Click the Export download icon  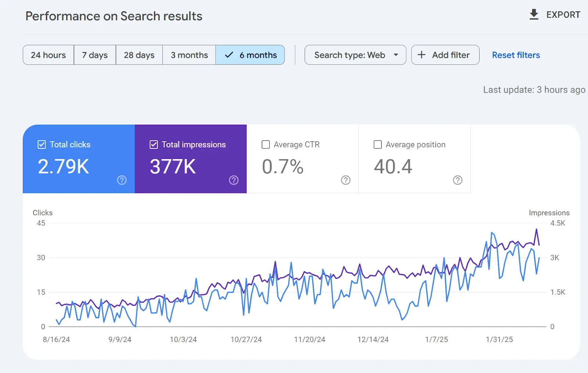pos(534,15)
